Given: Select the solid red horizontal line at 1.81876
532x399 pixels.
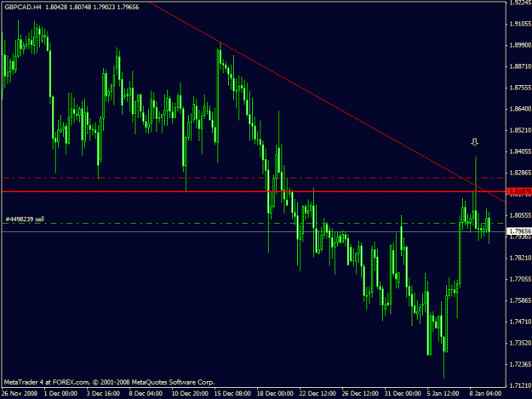Looking at the screenshot, I should (x=254, y=191).
